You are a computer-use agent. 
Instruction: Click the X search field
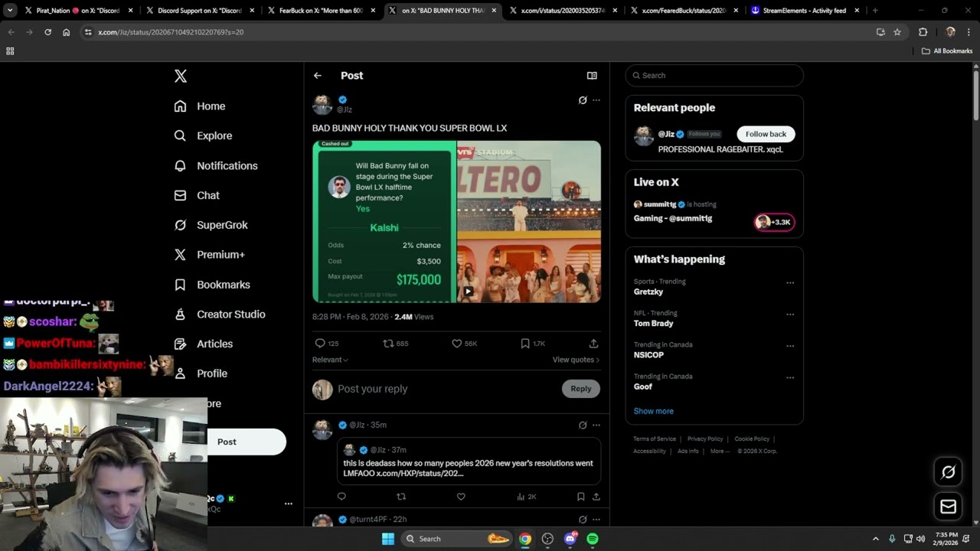tap(714, 76)
